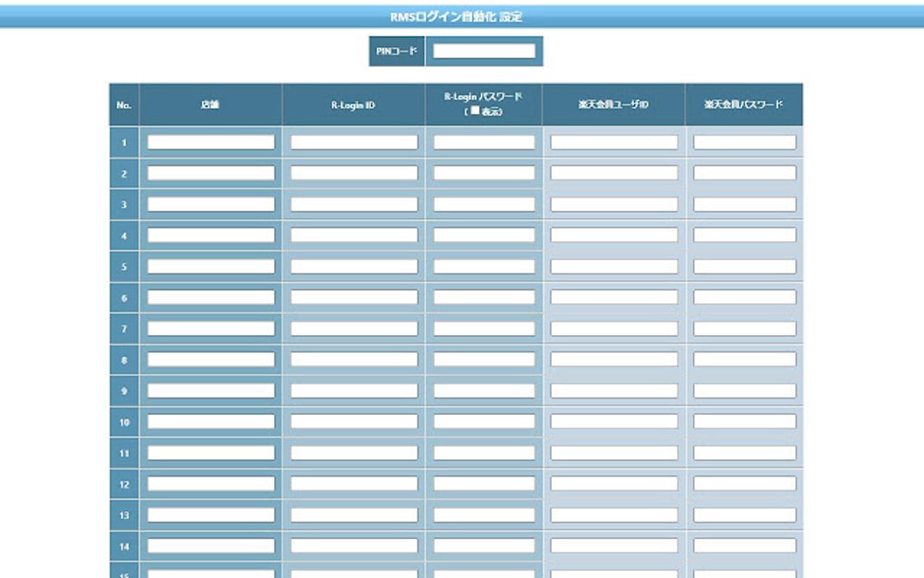The image size is (924, 578).
Task: Click the R-Login ID field in row 7
Action: [354, 329]
